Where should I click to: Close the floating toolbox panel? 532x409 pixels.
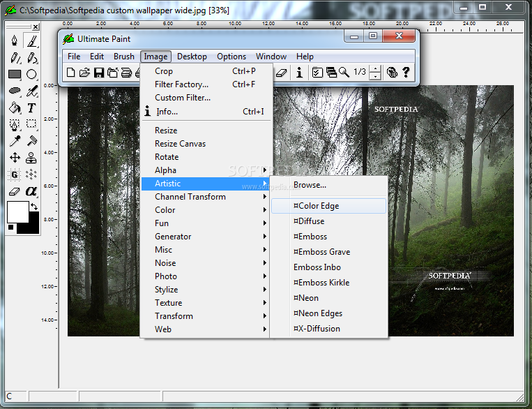pyautogui.click(x=36, y=27)
